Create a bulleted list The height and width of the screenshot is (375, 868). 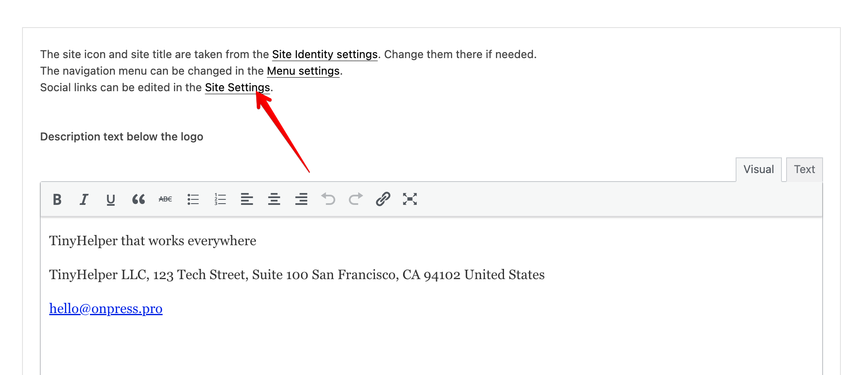click(x=193, y=199)
